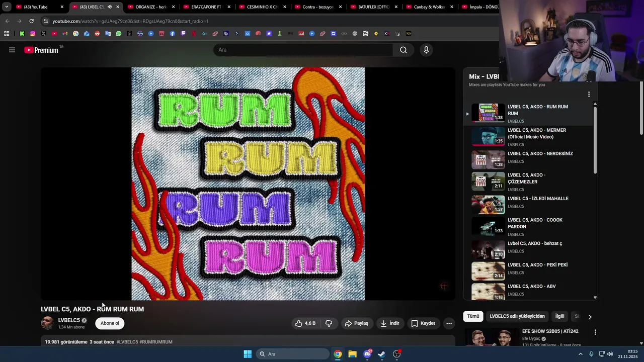This screenshot has height=362, width=644.
Task: Open File Explorer from the taskbar
Action: click(353, 354)
